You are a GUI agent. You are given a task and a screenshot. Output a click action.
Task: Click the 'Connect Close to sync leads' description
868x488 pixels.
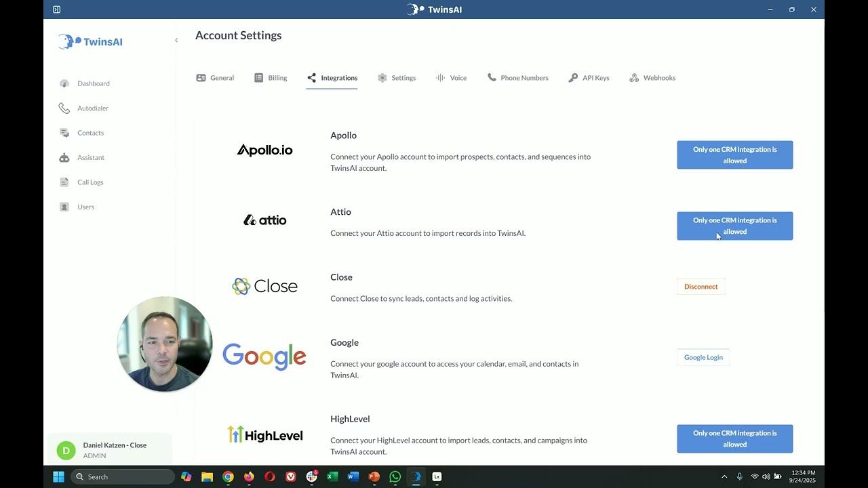421,298
